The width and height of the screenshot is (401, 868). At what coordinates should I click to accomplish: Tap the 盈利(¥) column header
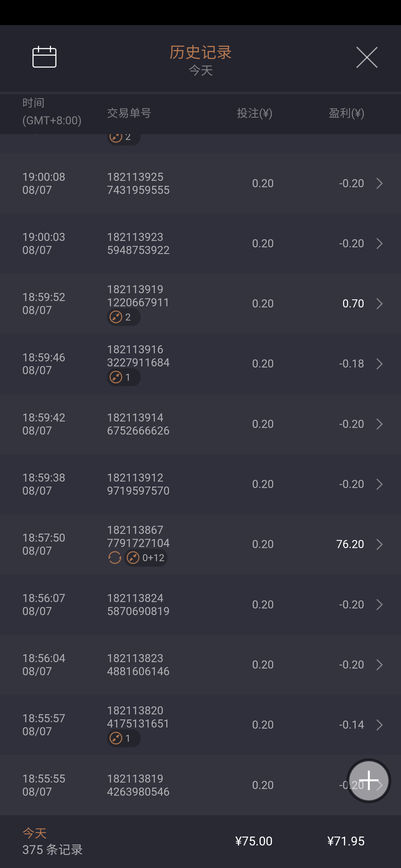click(346, 113)
